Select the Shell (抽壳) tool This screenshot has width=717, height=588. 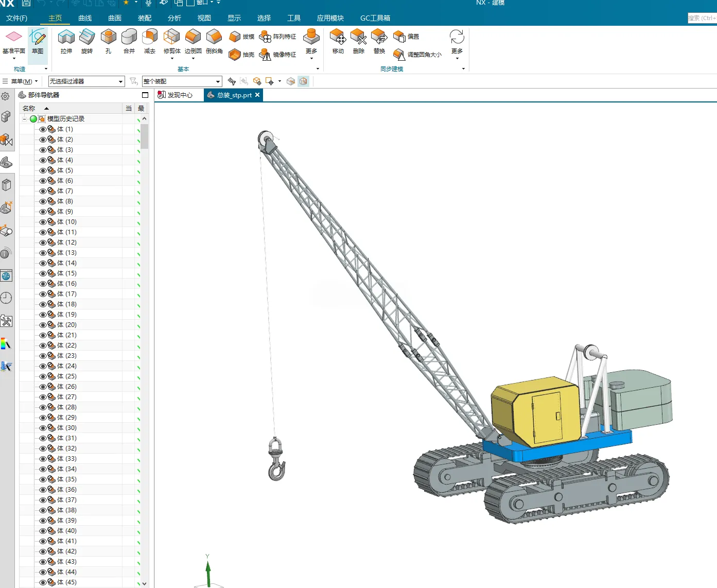pos(242,55)
